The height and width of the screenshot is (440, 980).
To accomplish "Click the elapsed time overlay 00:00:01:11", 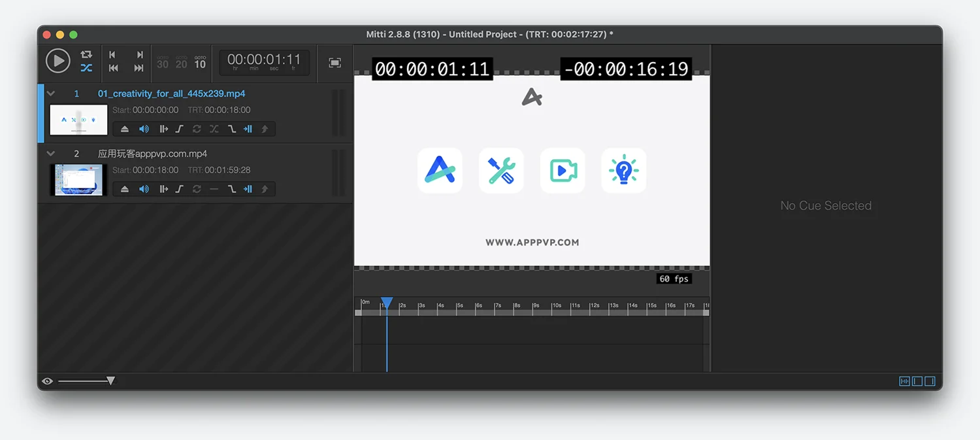I will pos(432,69).
